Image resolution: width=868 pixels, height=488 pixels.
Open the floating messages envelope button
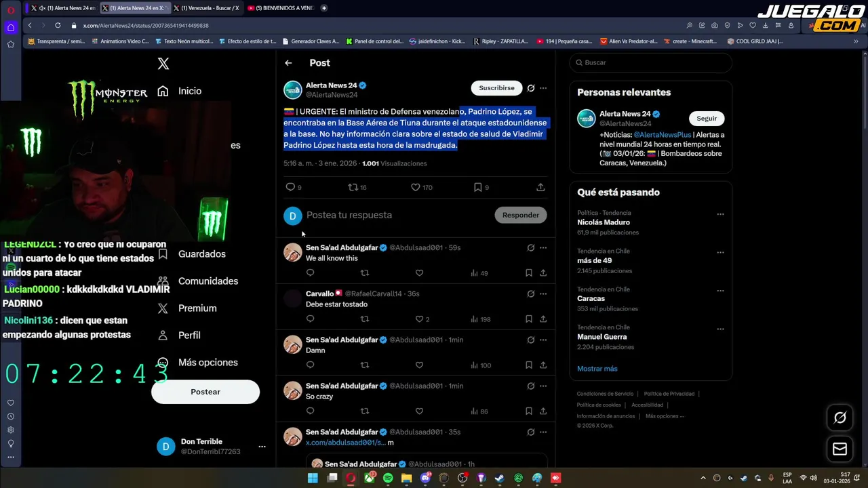(x=840, y=449)
